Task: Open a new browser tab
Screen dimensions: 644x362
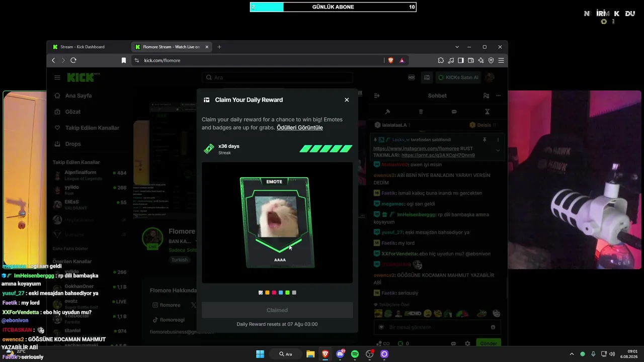Action: 219,47
